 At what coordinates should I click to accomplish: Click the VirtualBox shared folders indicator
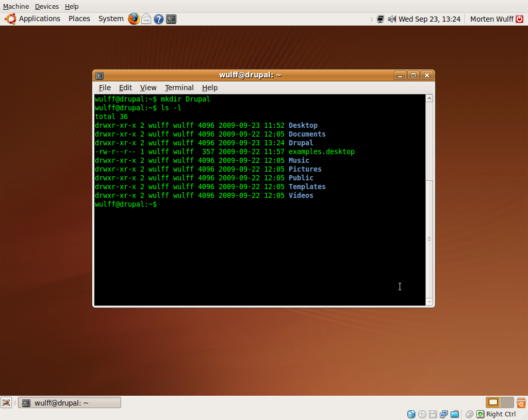455,414
